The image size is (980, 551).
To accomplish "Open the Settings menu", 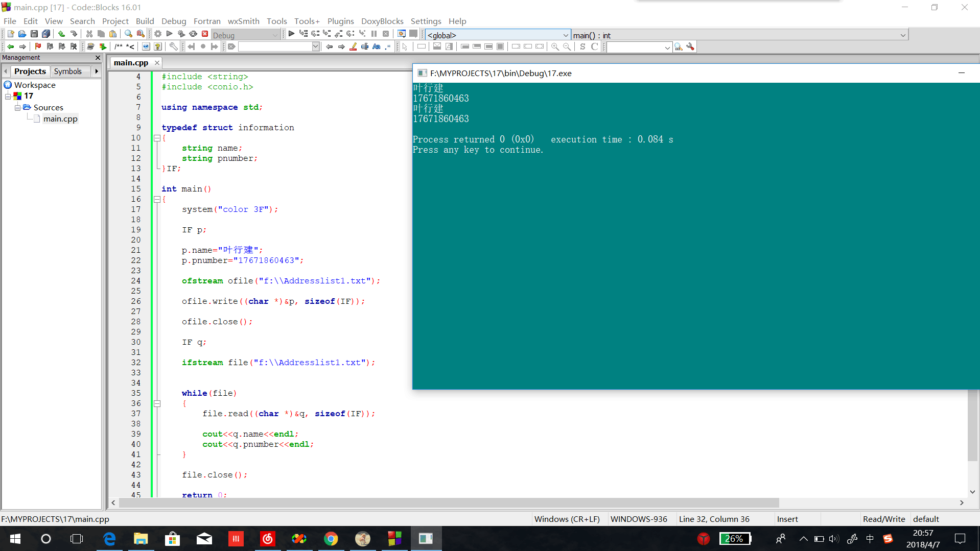I will (x=426, y=21).
